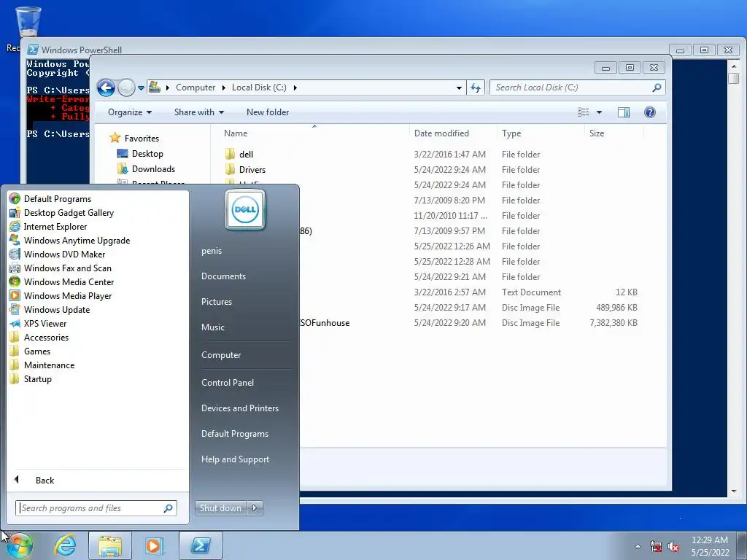Switch to PowerShell on the taskbar
The height and width of the screenshot is (560, 747).
coord(201,545)
